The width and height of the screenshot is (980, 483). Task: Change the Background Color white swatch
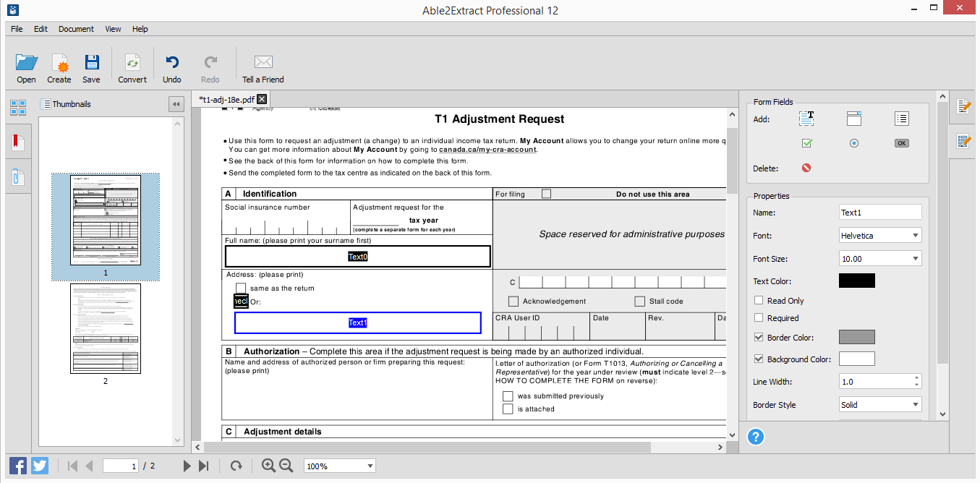point(857,359)
